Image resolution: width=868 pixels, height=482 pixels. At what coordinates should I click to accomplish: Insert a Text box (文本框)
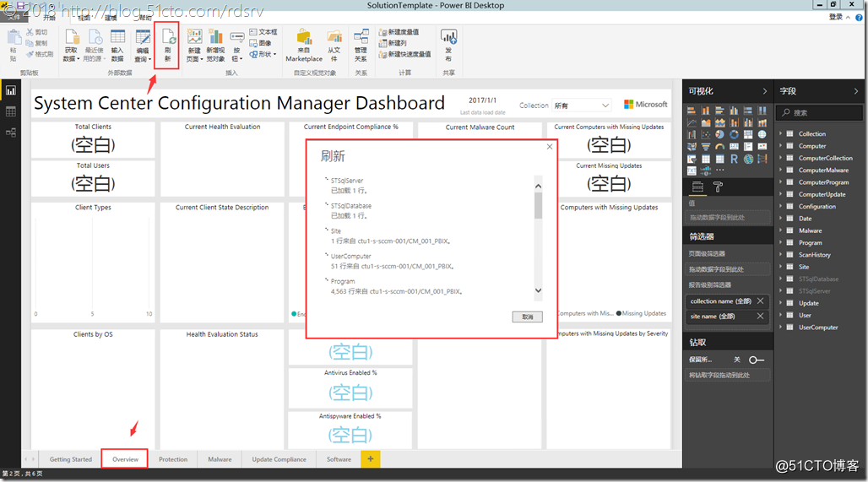point(263,32)
